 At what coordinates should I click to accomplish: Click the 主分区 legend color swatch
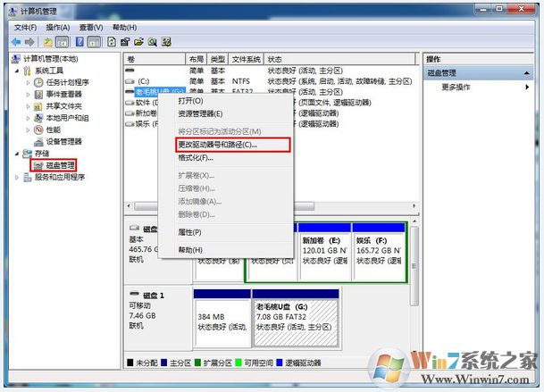164,363
